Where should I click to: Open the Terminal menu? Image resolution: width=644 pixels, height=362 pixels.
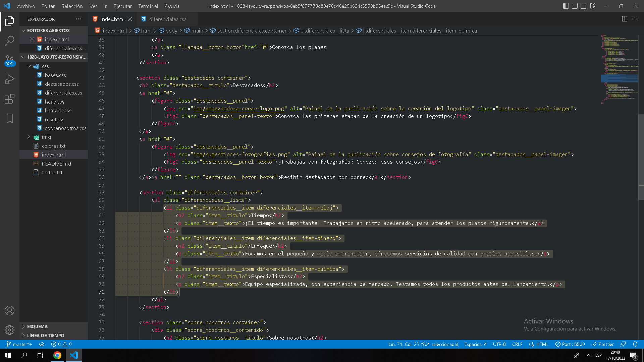[x=148, y=6]
